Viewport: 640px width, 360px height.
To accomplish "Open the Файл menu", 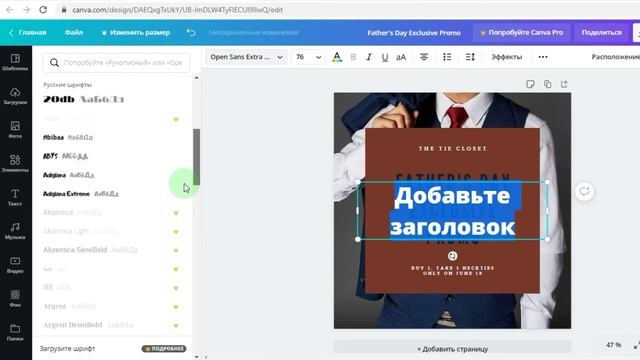I will point(74,32).
